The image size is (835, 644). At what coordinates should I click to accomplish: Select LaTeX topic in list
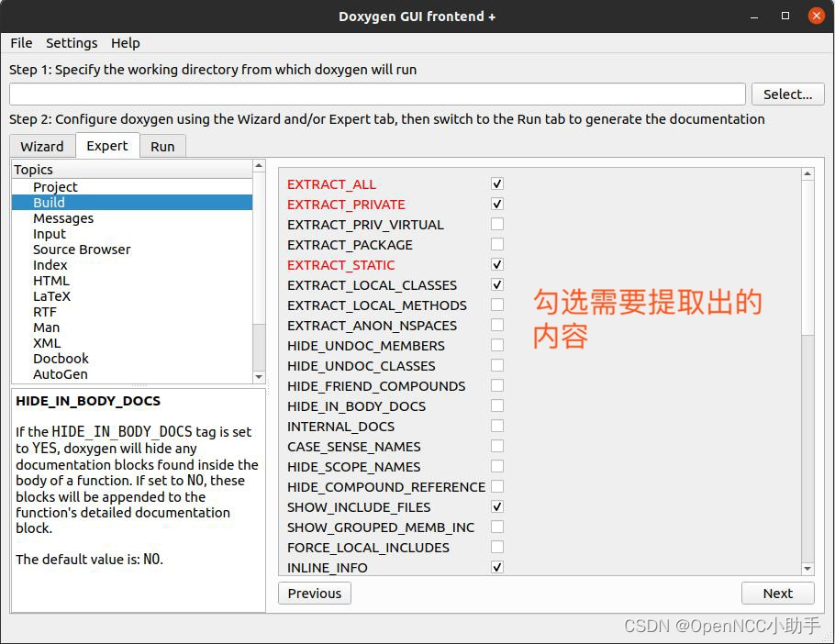click(x=132, y=296)
